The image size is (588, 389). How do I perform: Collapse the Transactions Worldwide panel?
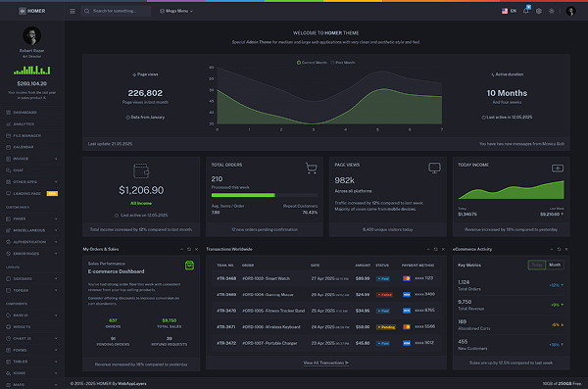(428, 249)
